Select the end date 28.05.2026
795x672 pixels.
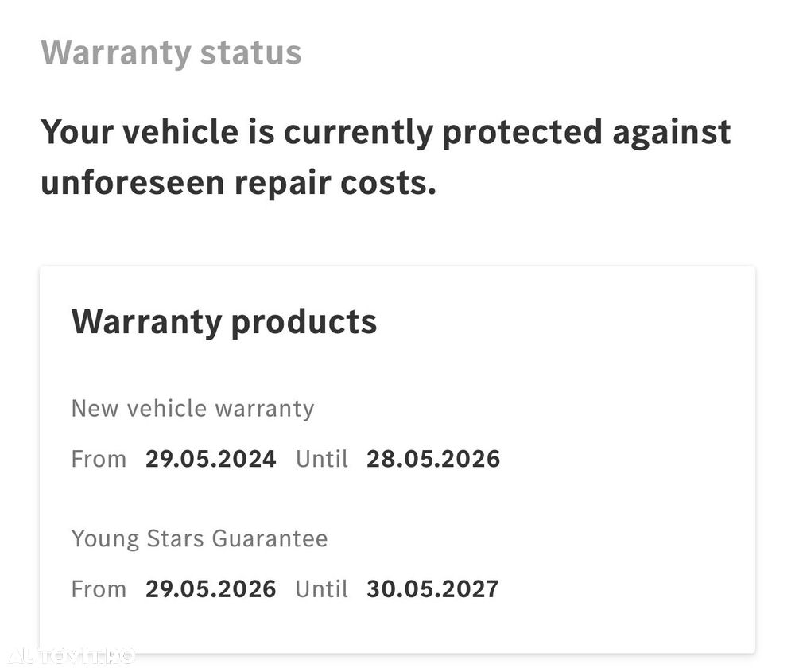(433, 459)
